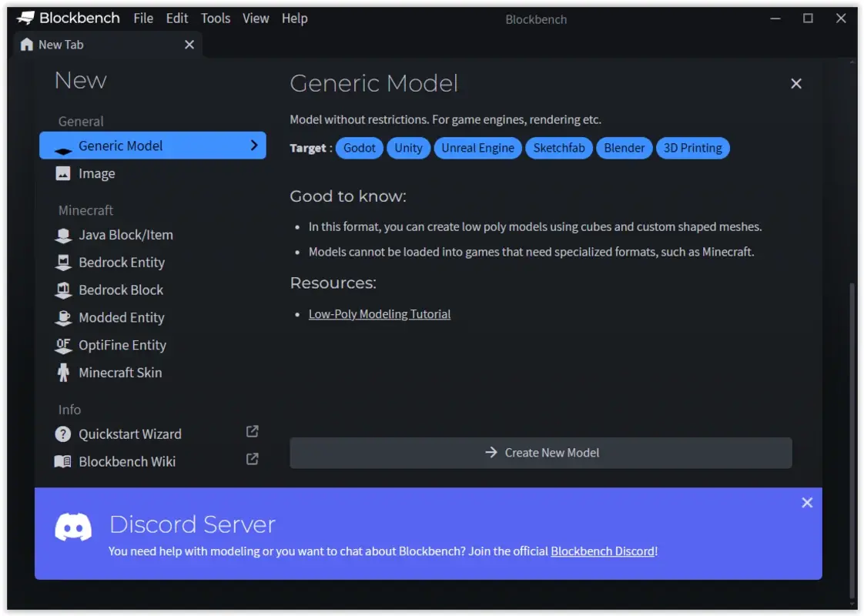Select the Java Block/Item icon
This screenshot has width=864, height=616.
coord(63,235)
